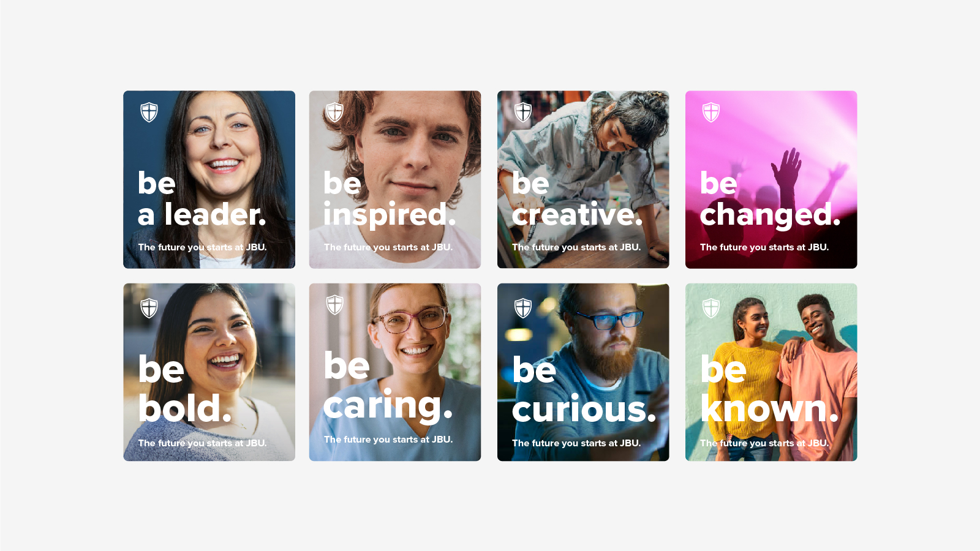Select the 'be a leader.' headline text
Image resolution: width=980 pixels, height=551 pixels.
pyautogui.click(x=202, y=199)
